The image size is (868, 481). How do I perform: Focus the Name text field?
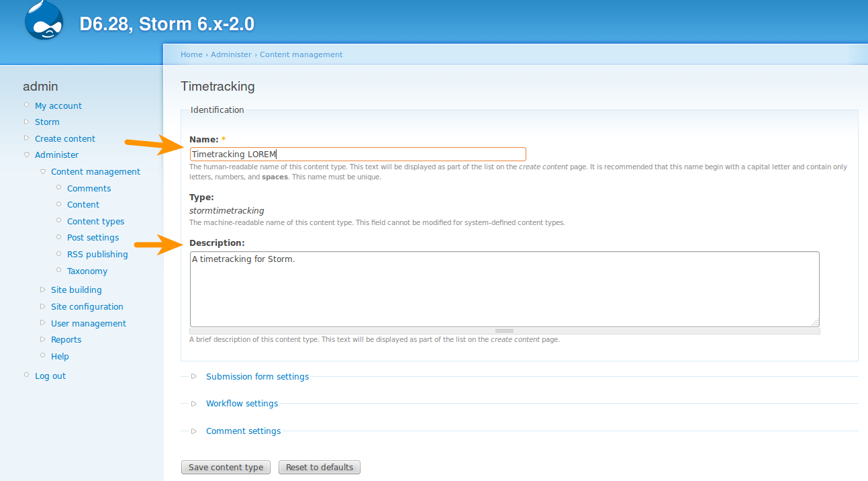pos(358,154)
